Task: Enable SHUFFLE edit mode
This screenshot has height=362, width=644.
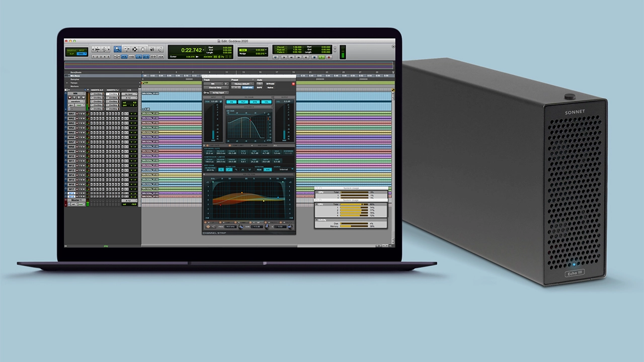Action: coord(71,49)
